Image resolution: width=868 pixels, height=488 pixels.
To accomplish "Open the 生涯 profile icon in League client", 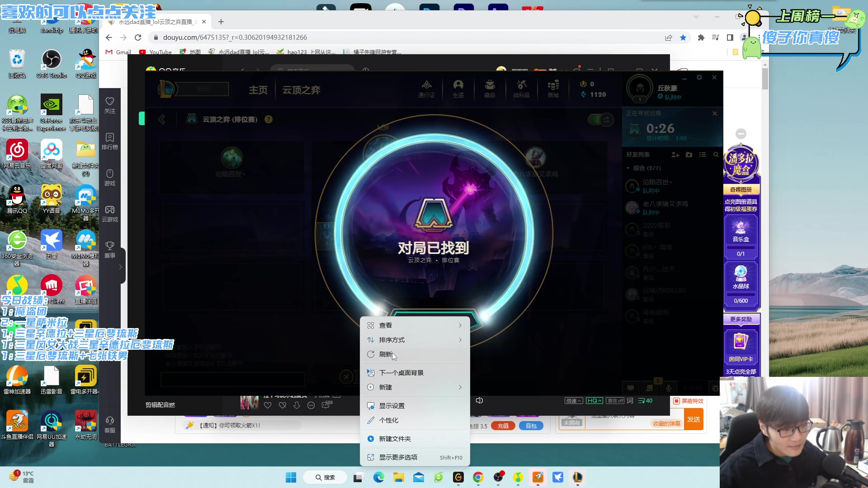I will pyautogui.click(x=458, y=89).
